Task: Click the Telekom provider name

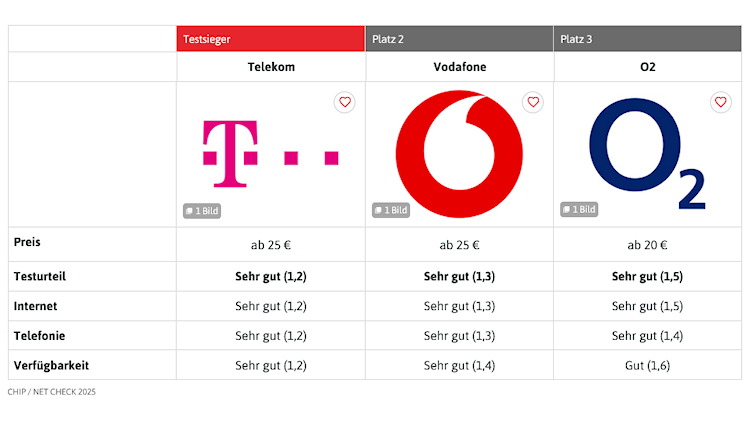Action: (x=271, y=67)
